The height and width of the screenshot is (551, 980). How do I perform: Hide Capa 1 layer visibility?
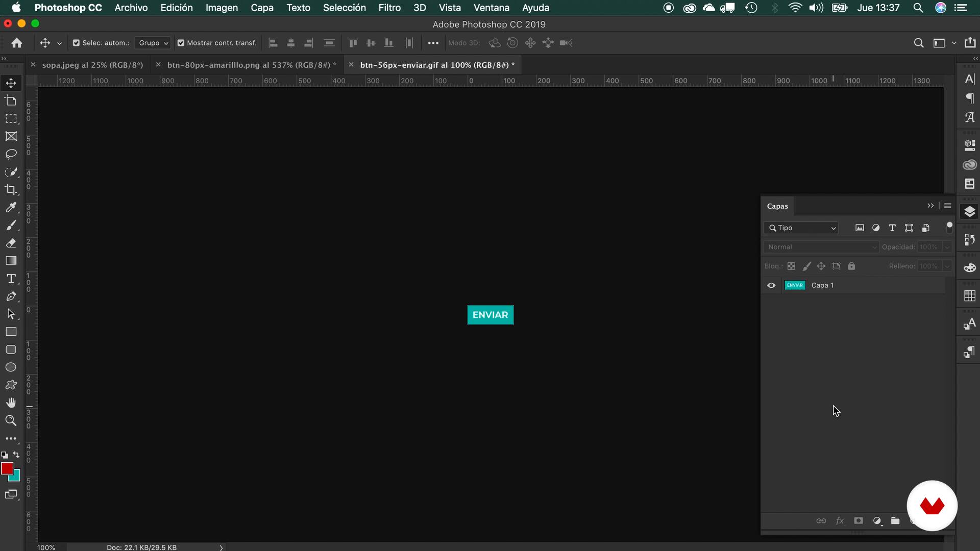tap(771, 285)
